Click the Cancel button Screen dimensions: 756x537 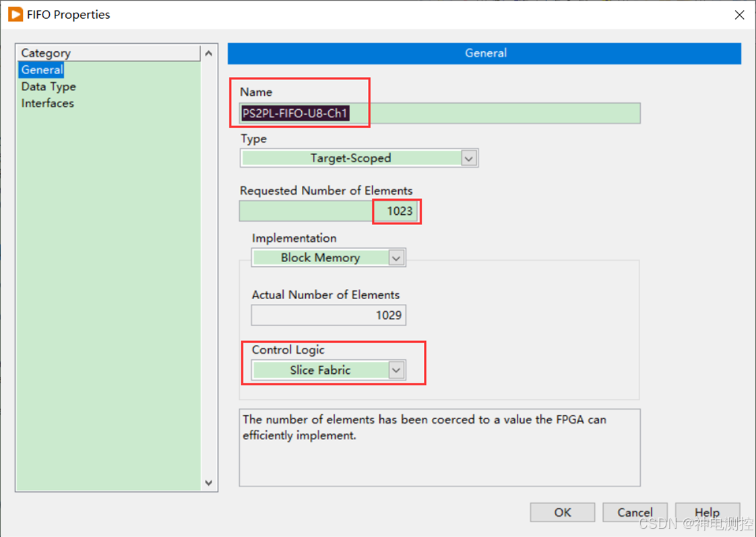click(635, 512)
